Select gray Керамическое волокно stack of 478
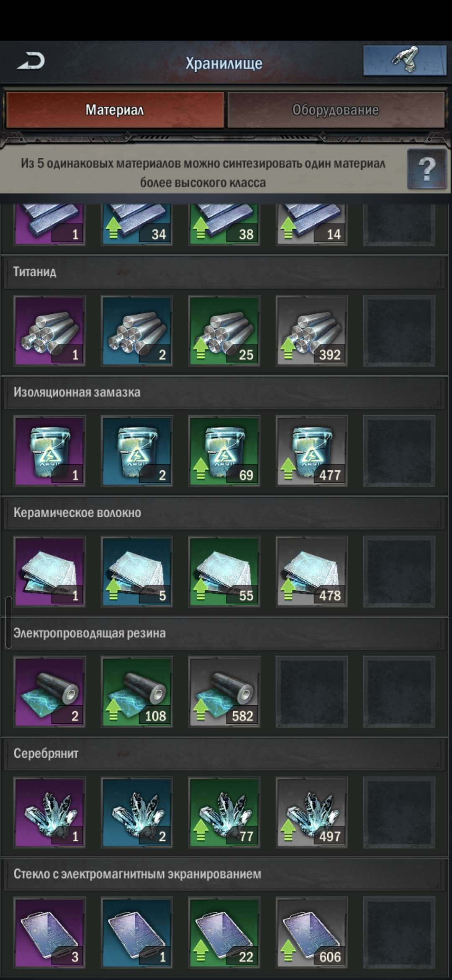 tap(312, 571)
